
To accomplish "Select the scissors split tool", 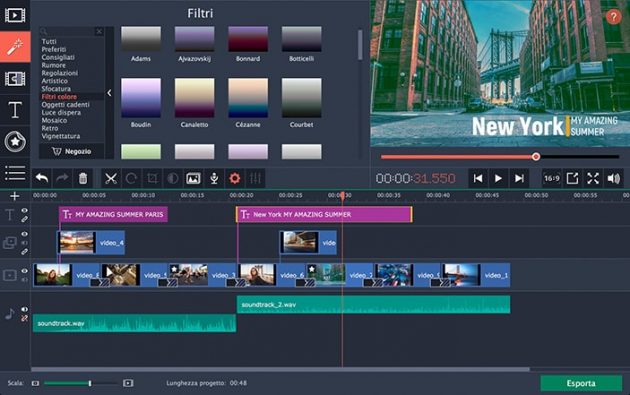I will click(110, 178).
